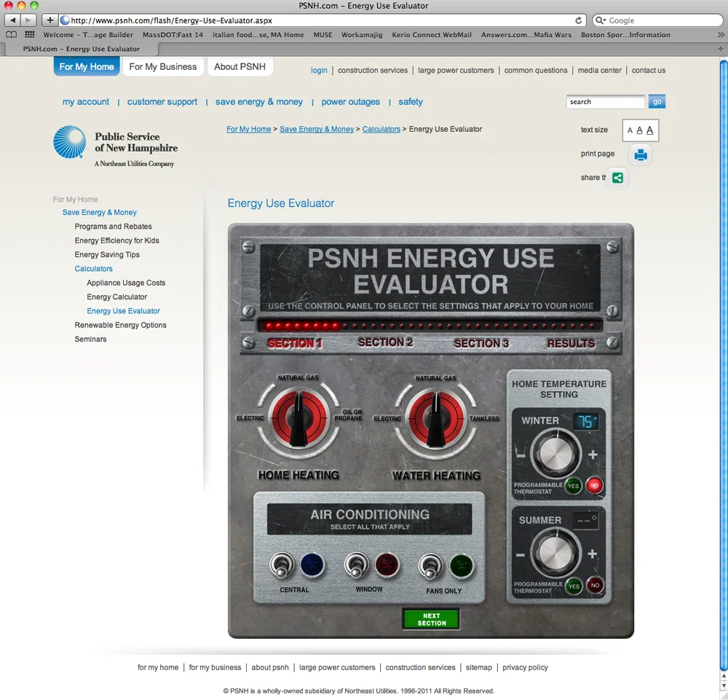This screenshot has width=728, height=700.
Task: Show more bookmarks chevron
Action: (x=721, y=34)
